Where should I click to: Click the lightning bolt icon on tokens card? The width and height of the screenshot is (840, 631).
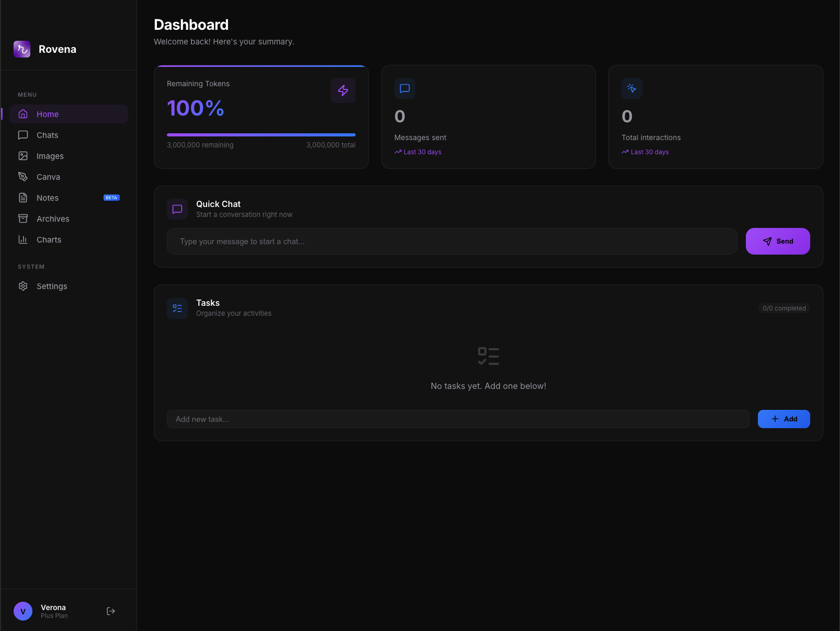click(x=343, y=90)
